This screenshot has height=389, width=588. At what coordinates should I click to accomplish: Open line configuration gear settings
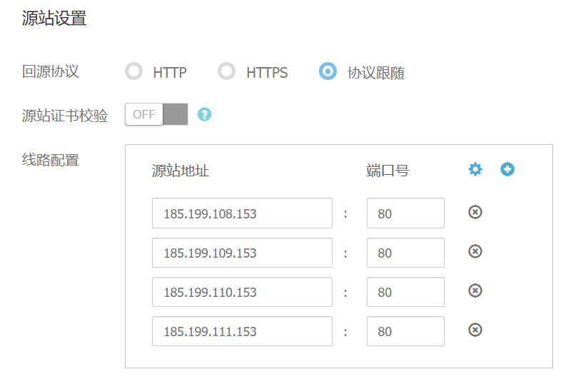(x=475, y=169)
